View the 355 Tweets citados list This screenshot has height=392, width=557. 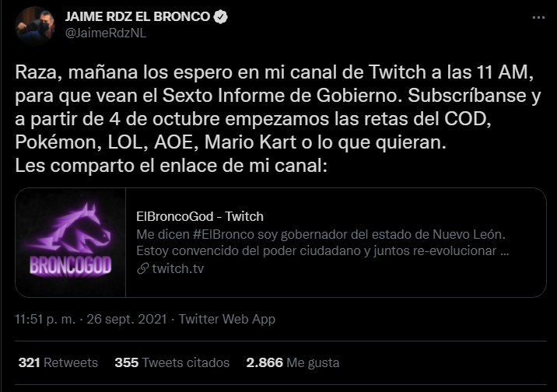click(x=172, y=362)
